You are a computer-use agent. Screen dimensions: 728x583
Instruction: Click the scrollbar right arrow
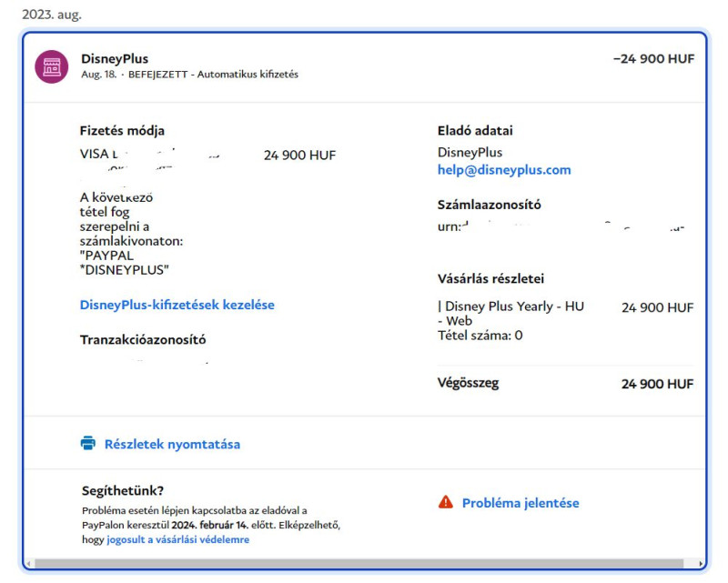click(x=701, y=564)
